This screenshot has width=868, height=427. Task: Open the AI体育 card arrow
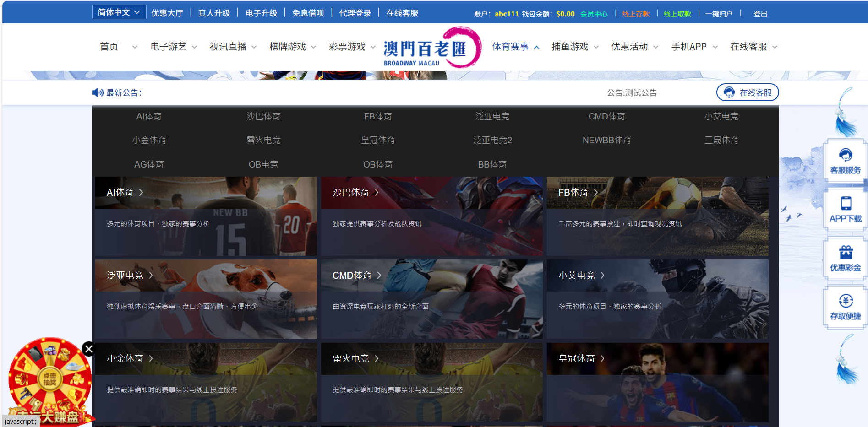click(141, 193)
